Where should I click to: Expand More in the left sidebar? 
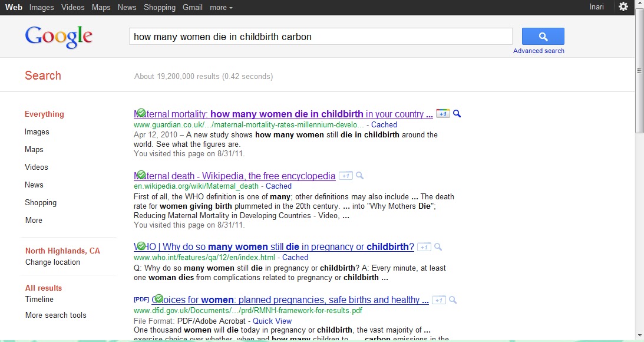click(x=34, y=221)
